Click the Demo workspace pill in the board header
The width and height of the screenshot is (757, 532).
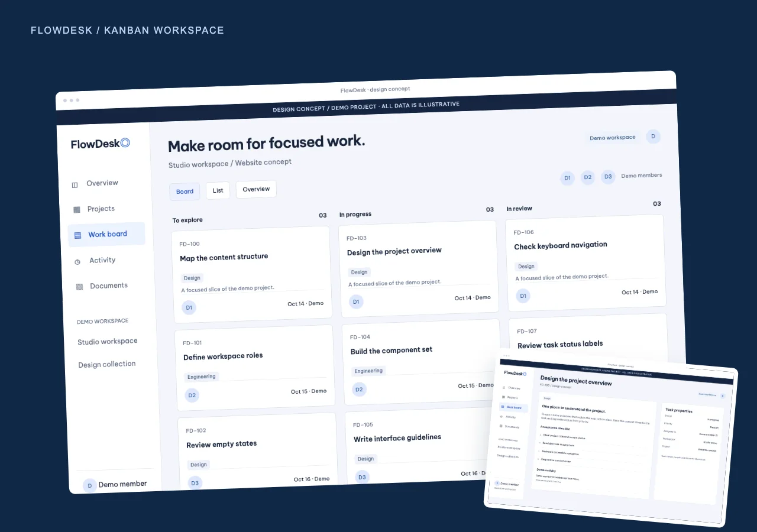click(612, 138)
